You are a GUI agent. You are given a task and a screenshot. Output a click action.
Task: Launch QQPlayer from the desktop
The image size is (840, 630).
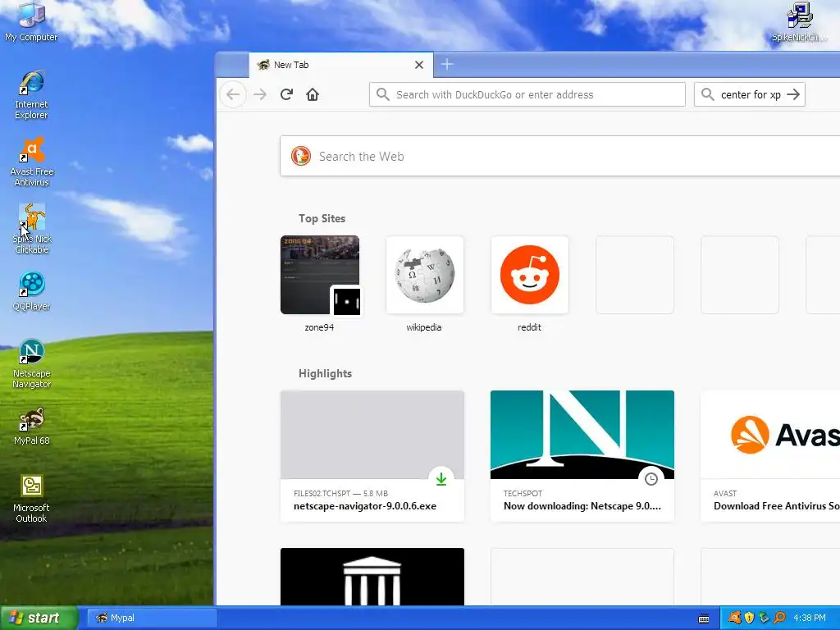(x=32, y=291)
